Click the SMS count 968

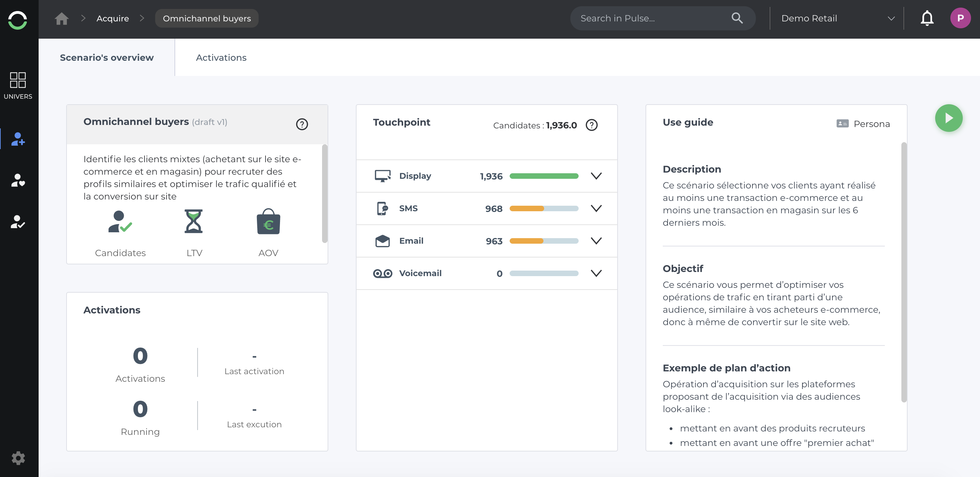coord(494,208)
